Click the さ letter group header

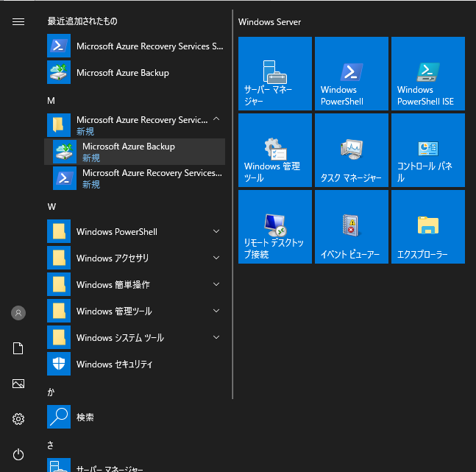click(x=50, y=445)
